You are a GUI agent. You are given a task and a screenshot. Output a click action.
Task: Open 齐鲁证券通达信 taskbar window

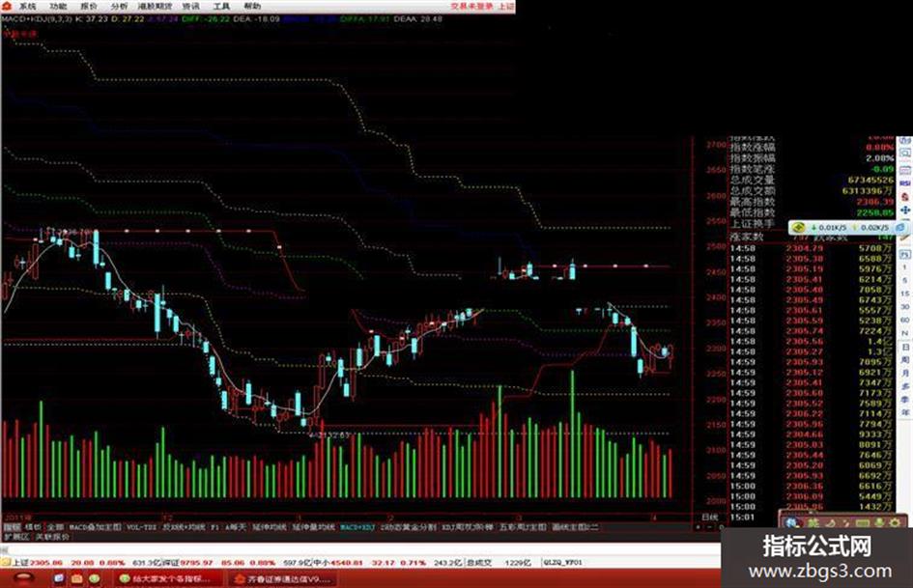click(282, 579)
